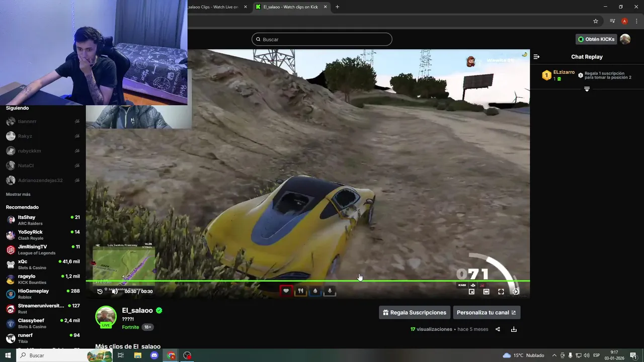Open Task View in the taskbar
644x362 pixels.
[121, 355]
